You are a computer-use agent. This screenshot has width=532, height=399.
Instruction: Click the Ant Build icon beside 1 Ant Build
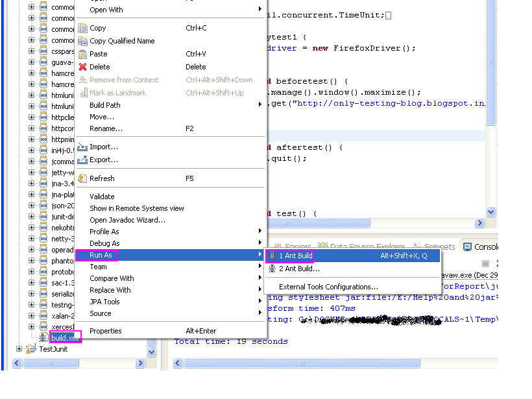point(272,255)
